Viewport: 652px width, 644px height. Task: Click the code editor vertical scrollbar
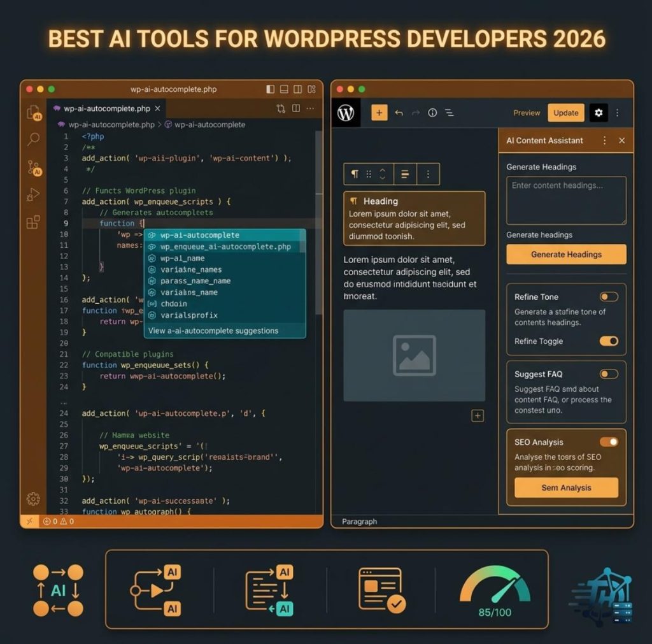318,222
